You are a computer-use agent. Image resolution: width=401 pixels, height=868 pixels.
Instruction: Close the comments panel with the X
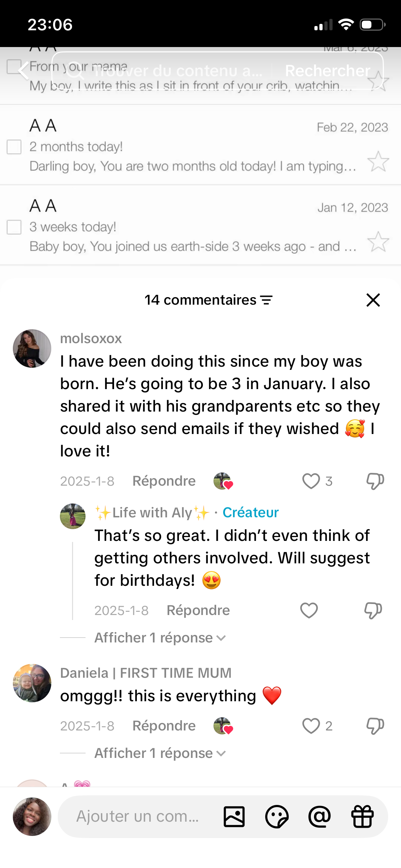click(x=373, y=300)
